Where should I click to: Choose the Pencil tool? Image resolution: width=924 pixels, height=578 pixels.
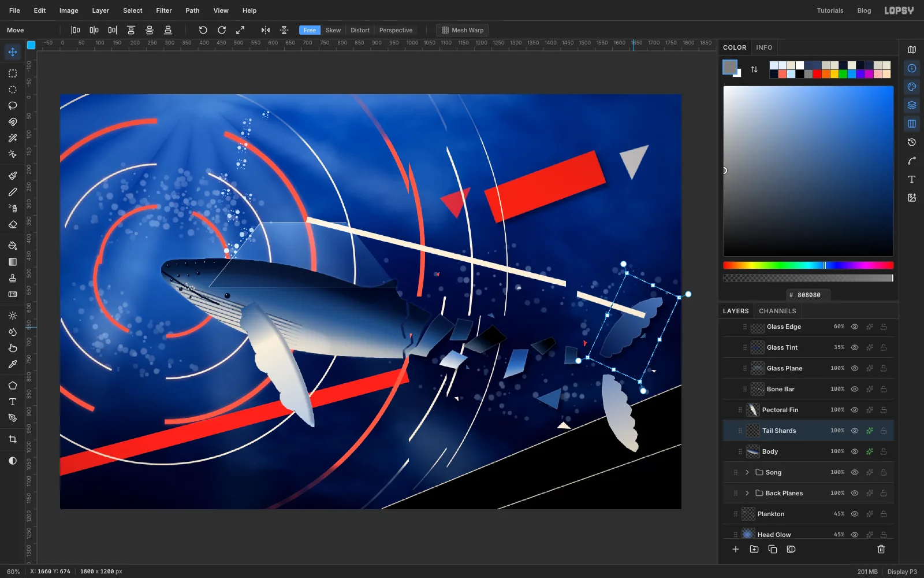click(x=13, y=192)
